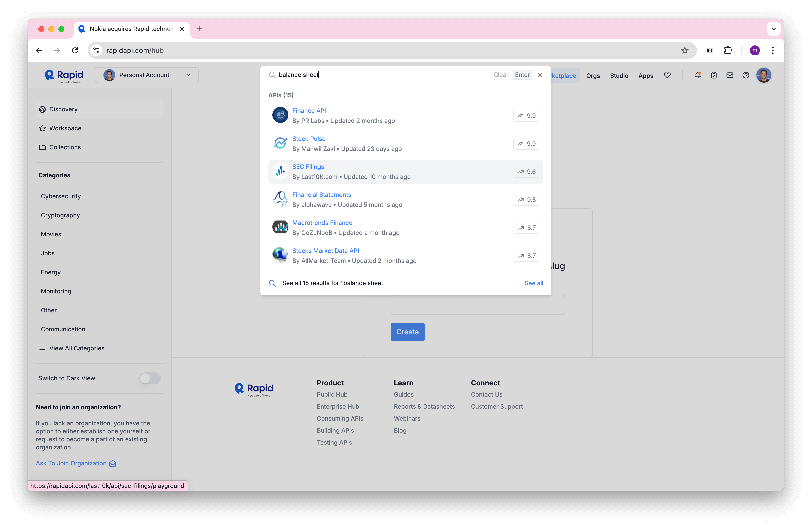Screen dimensions: 812x528
Task: Open a new browser tab with plus
Action: (200, 29)
